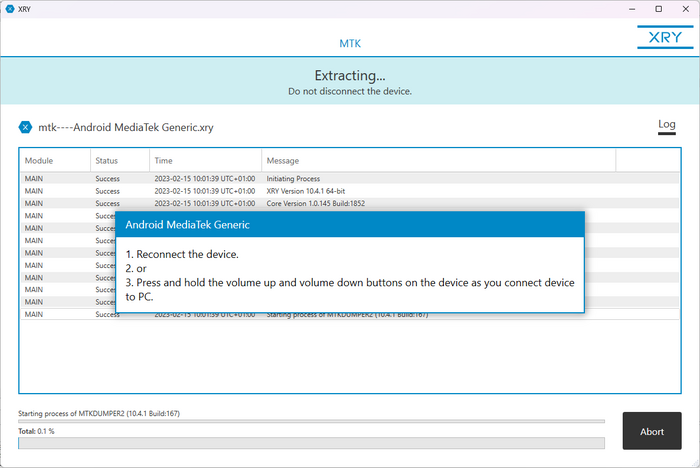Click the MTK heading text
This screenshot has width=700, height=468.
350,44
